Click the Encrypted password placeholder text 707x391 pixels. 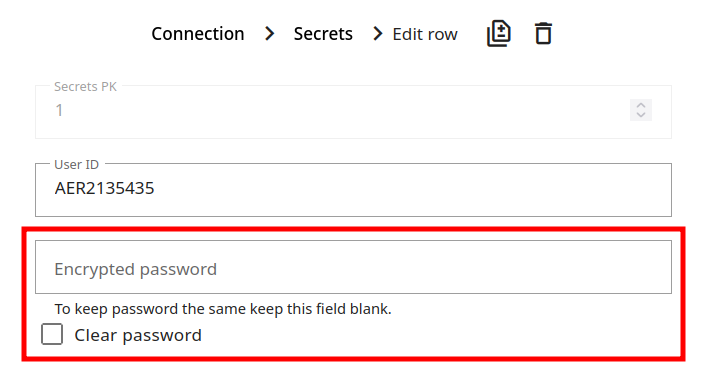click(136, 270)
